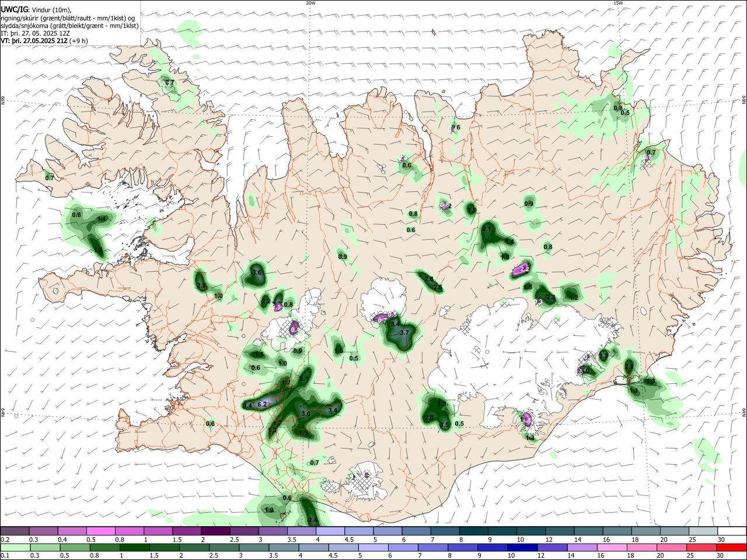Click the 3.6 precipitation value
The image size is (747, 560).
257,272
